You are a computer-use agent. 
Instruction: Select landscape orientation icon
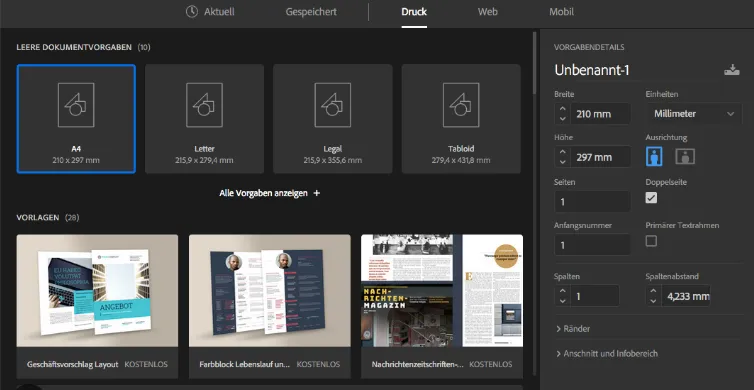pos(685,157)
